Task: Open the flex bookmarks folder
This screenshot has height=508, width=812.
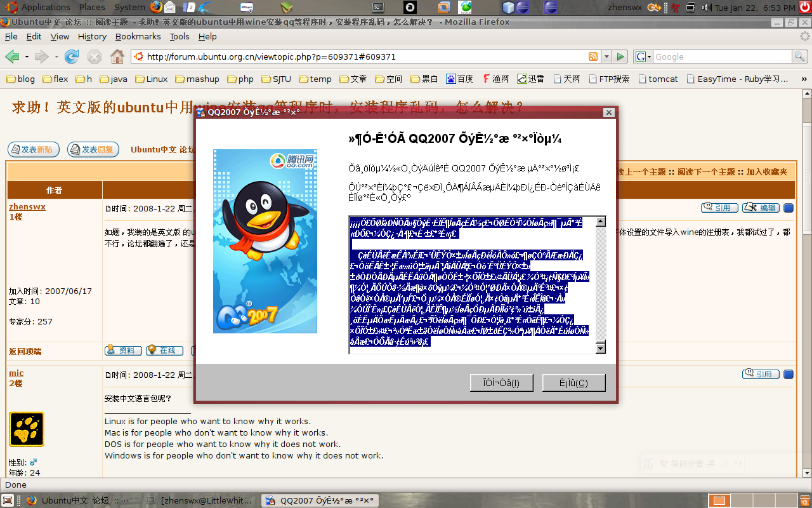Action: (55, 79)
